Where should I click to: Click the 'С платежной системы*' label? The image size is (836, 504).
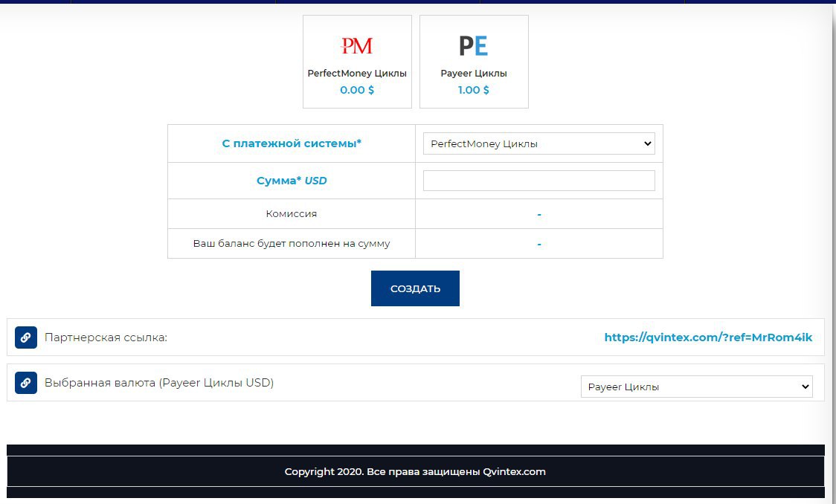tap(291, 143)
